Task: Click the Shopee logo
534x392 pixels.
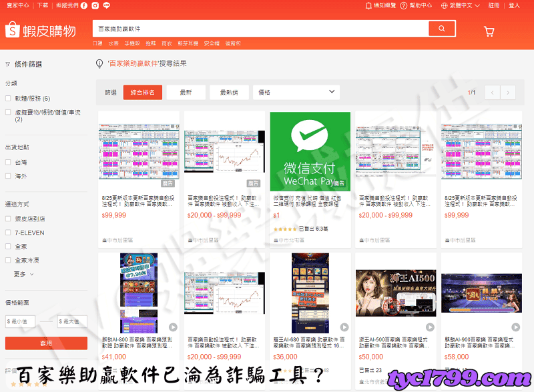Action: point(40,30)
